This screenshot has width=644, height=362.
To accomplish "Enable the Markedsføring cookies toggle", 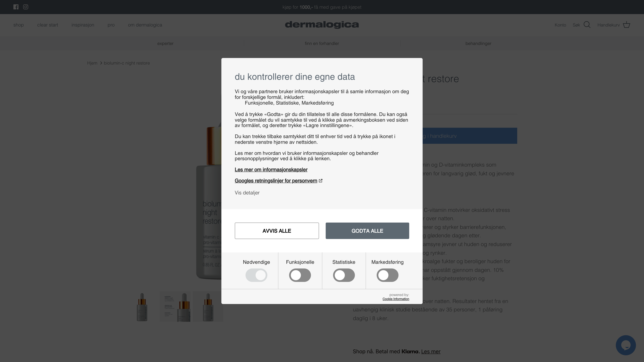I will [x=388, y=275].
